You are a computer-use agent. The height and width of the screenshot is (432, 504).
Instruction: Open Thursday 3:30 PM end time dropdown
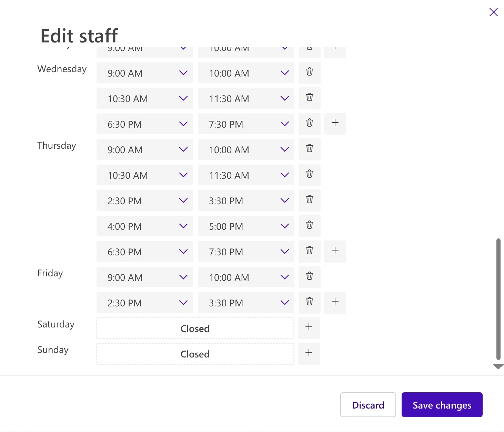click(x=246, y=200)
